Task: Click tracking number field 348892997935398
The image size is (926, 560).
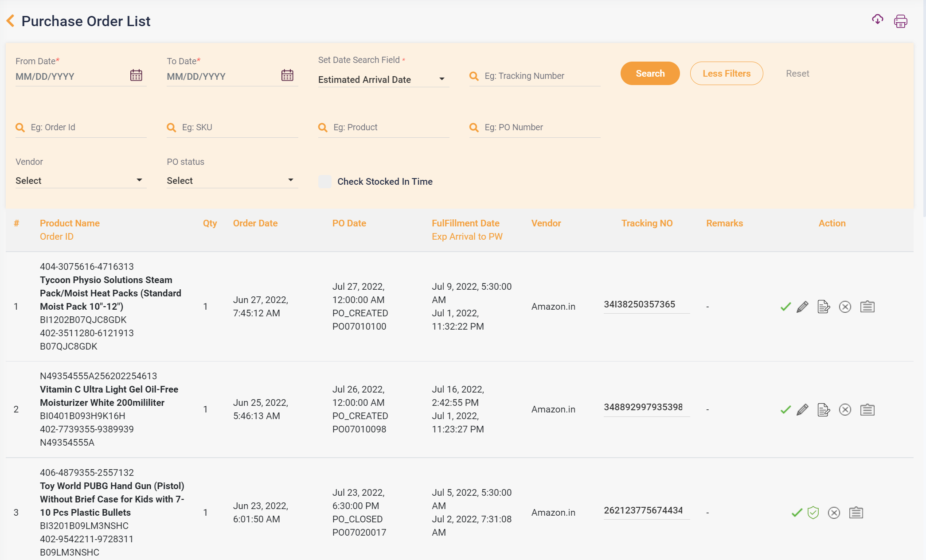Action: click(x=646, y=408)
